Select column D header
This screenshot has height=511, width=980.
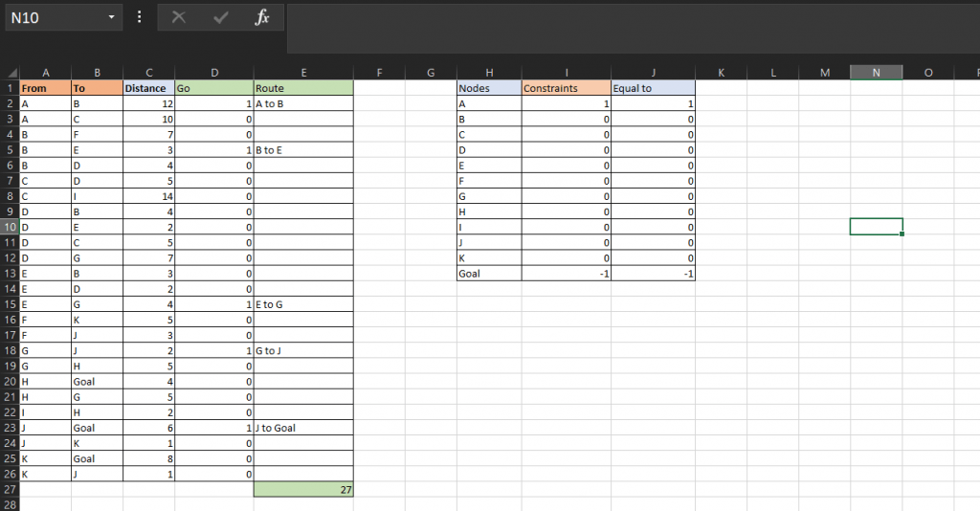pyautogui.click(x=213, y=72)
